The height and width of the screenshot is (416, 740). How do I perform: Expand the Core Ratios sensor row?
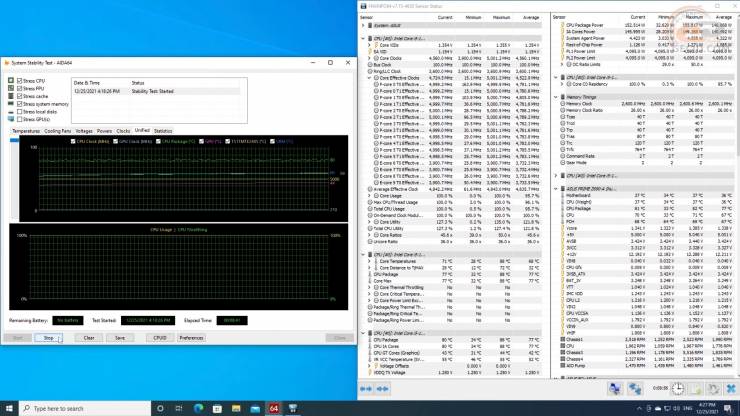(x=370, y=235)
